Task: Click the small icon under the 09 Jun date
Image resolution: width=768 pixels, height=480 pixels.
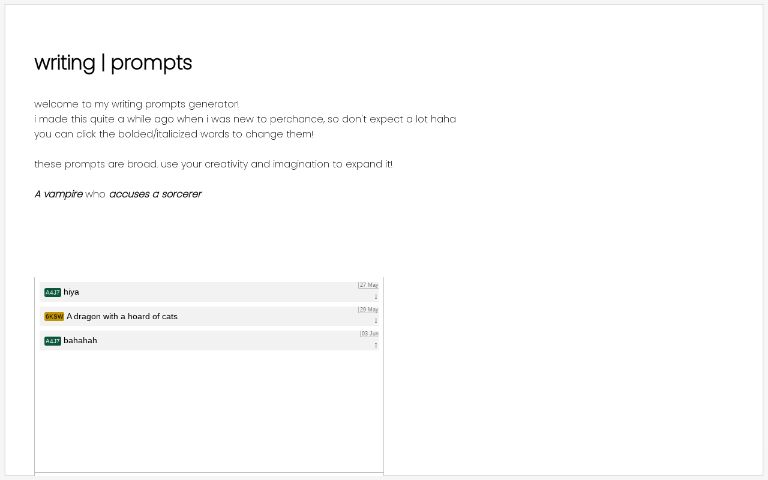Action: [x=376, y=345]
